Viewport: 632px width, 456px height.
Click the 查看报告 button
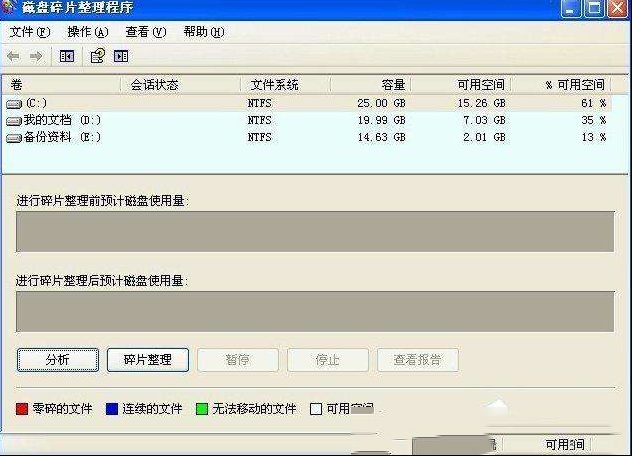(418, 360)
